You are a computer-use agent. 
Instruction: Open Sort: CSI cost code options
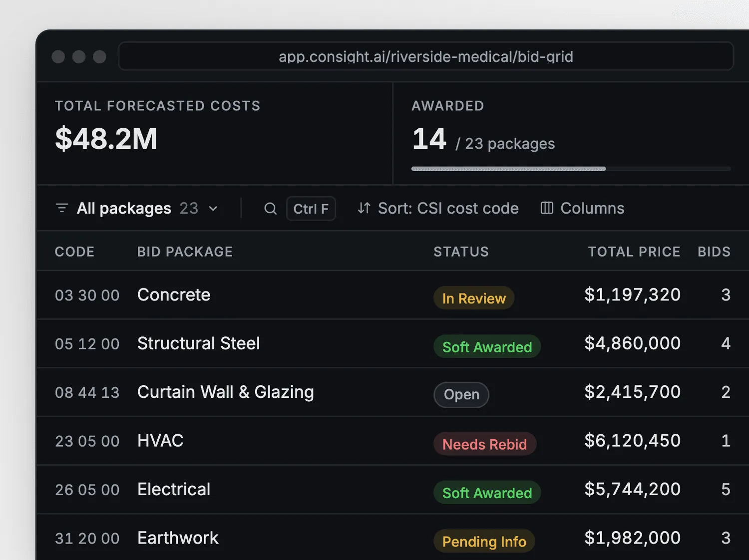438,208
